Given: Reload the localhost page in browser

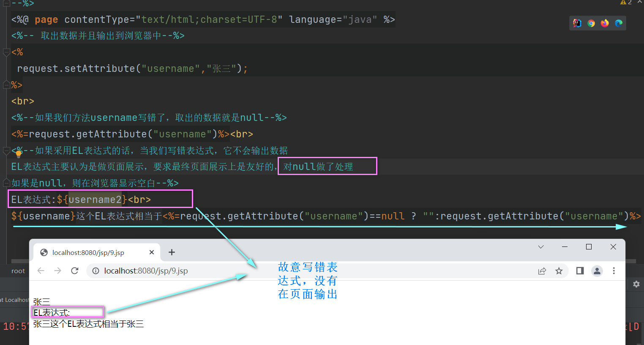Looking at the screenshot, I should coord(75,271).
